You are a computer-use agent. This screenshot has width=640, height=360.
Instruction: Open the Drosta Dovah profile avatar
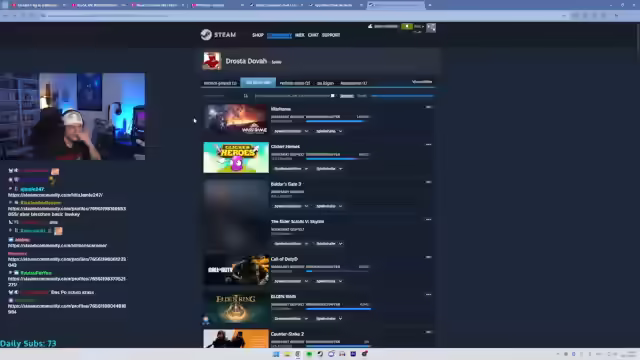pyautogui.click(x=211, y=61)
